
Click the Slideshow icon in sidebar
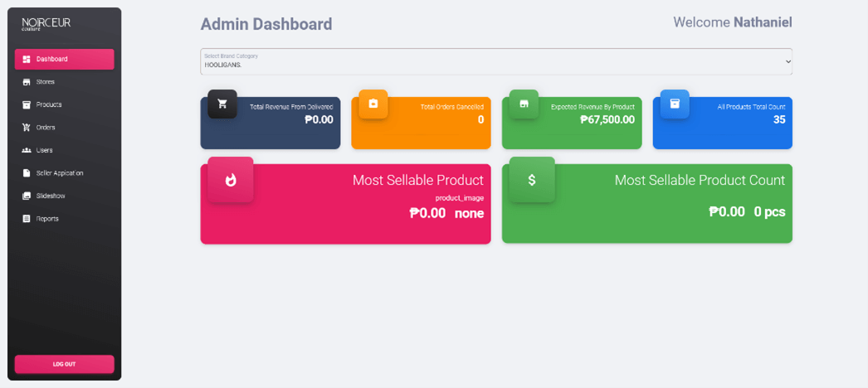[27, 196]
